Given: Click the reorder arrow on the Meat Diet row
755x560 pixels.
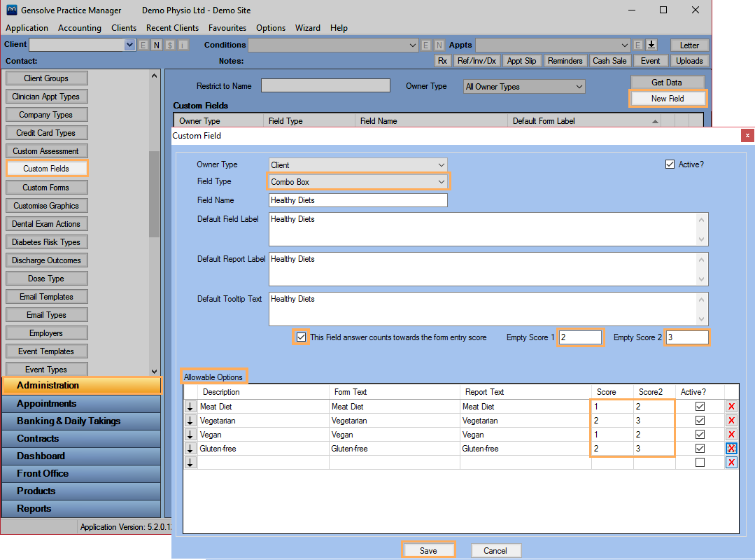Looking at the screenshot, I should (190, 407).
